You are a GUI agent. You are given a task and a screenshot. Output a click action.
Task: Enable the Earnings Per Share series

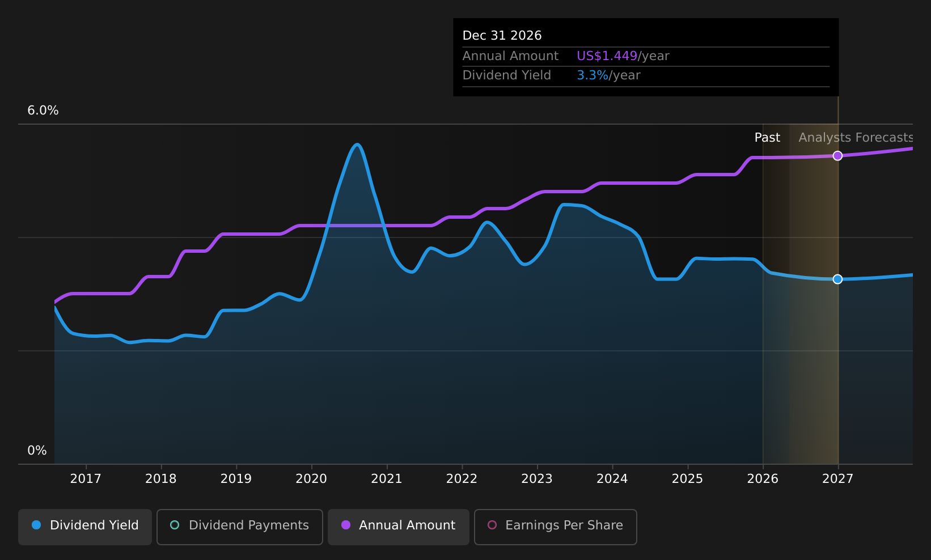click(x=556, y=527)
